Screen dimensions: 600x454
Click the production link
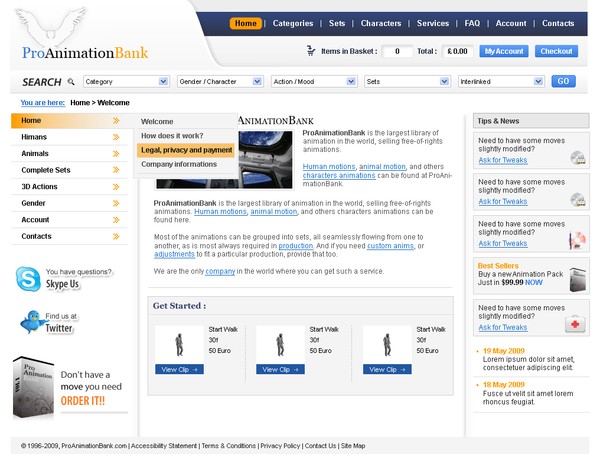point(296,246)
